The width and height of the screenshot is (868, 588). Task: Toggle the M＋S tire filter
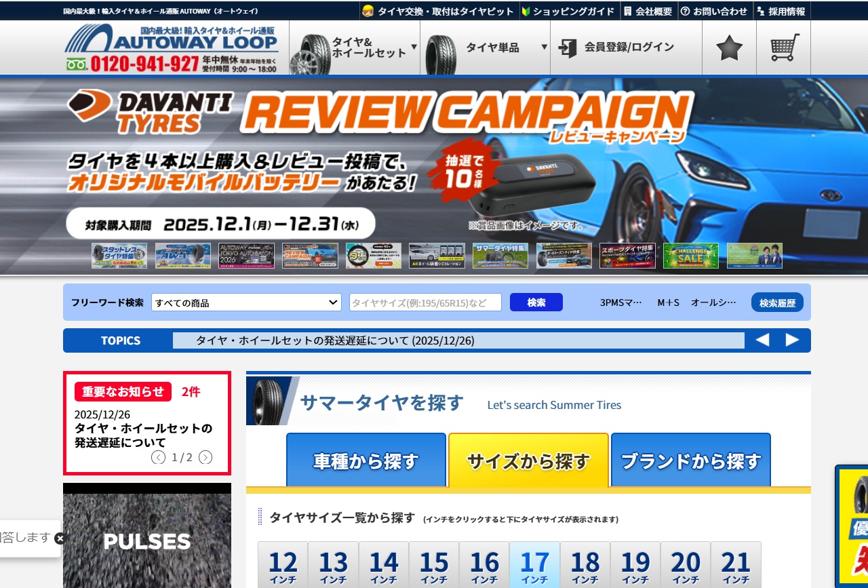pos(667,302)
